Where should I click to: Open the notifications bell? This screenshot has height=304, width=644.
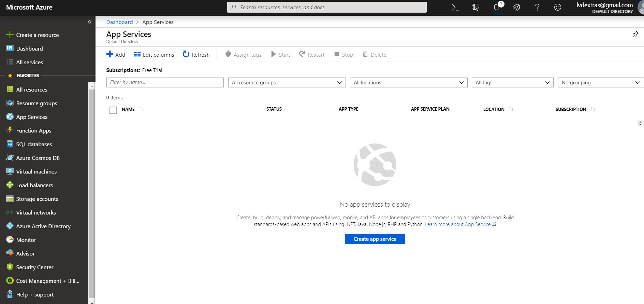497,7
